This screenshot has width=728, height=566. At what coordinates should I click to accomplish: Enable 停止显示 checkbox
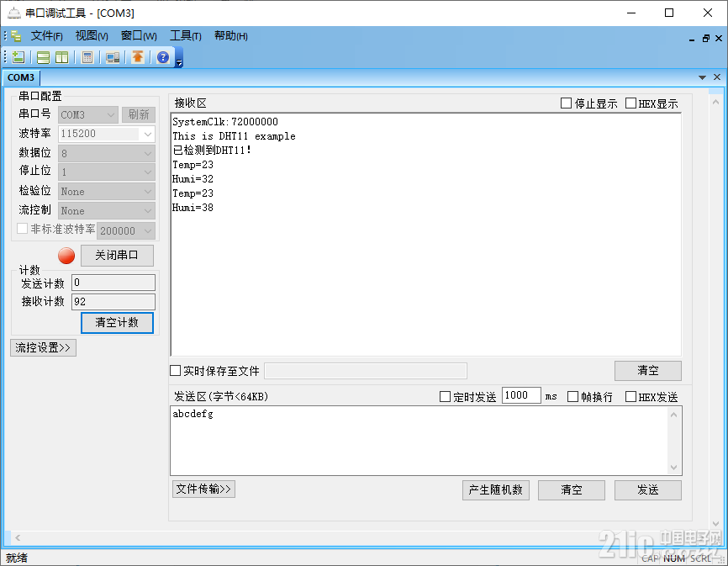coord(566,103)
